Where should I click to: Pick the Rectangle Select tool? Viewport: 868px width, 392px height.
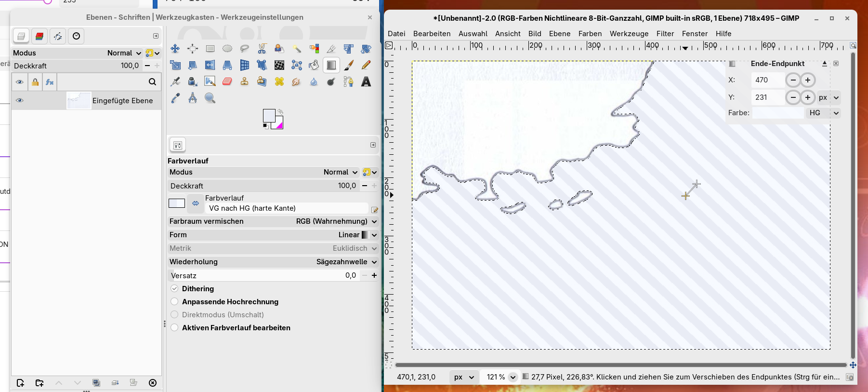[210, 49]
